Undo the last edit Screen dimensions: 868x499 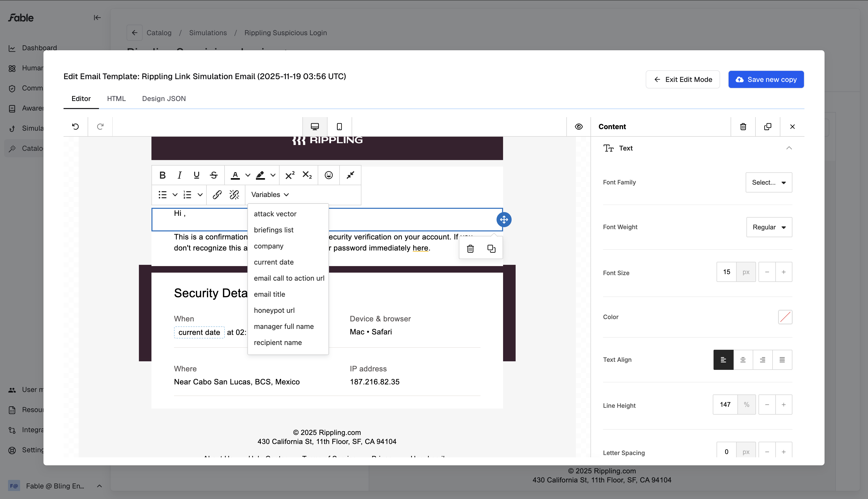coord(75,126)
